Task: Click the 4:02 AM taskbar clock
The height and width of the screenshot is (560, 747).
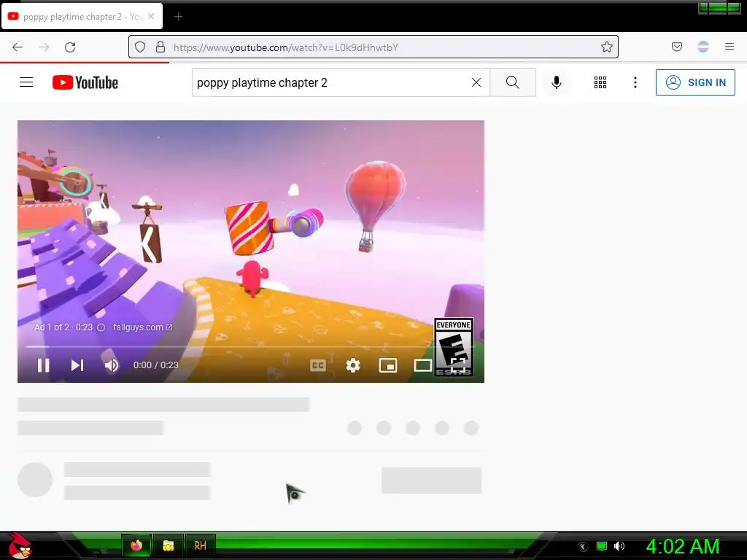Action: [682, 546]
